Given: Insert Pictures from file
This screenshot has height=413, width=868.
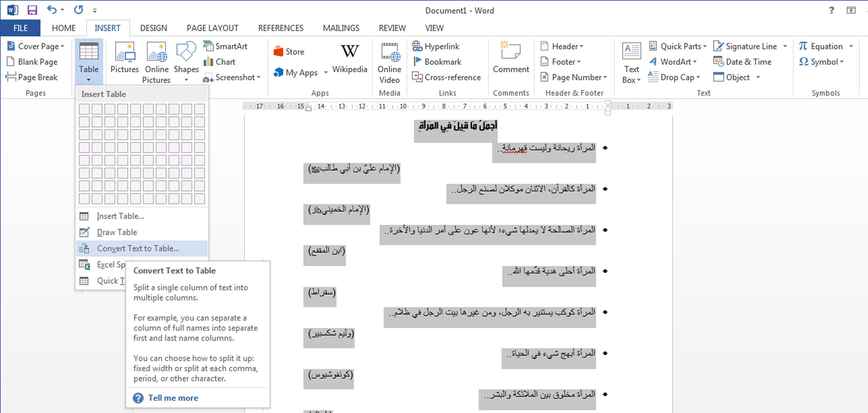Looking at the screenshot, I should [125, 58].
